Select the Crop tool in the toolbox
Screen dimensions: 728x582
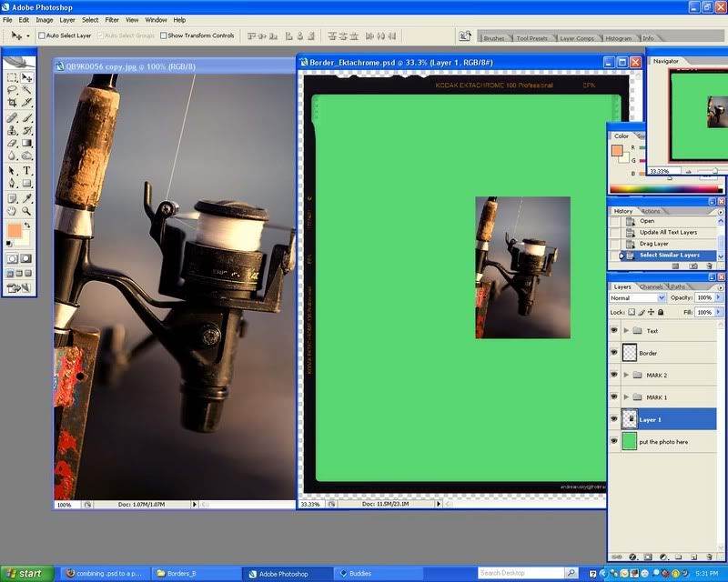[x=12, y=104]
